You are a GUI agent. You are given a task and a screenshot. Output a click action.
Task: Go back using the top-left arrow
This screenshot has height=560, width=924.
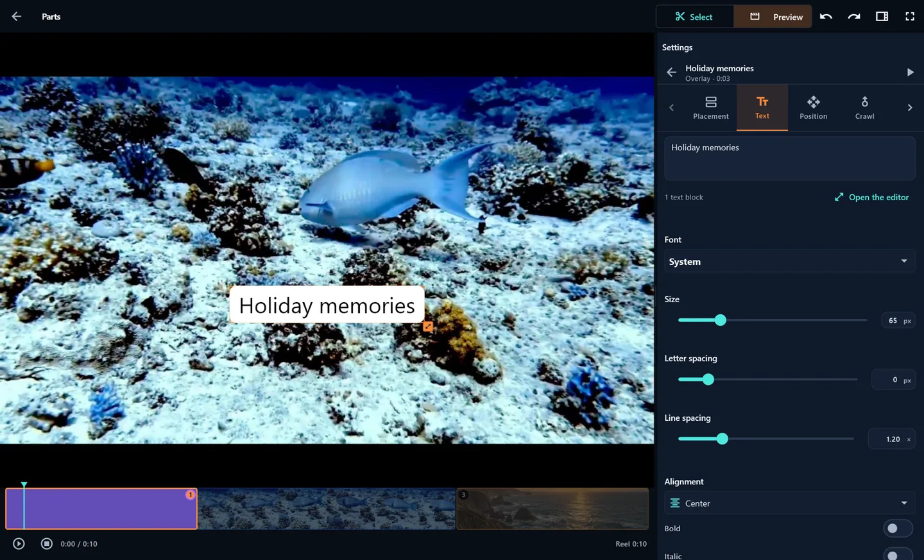pyautogui.click(x=17, y=17)
